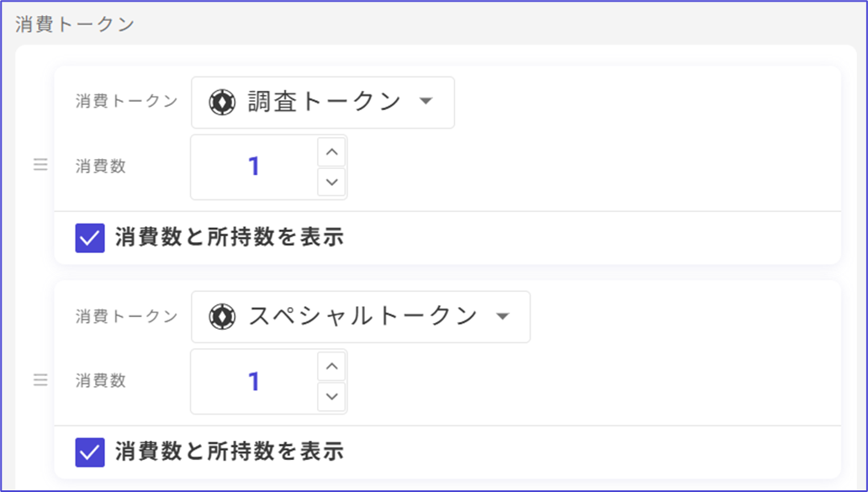868x492 pixels.
Task: Open the 調査トークン dropdown arrow
Action: pyautogui.click(x=426, y=102)
